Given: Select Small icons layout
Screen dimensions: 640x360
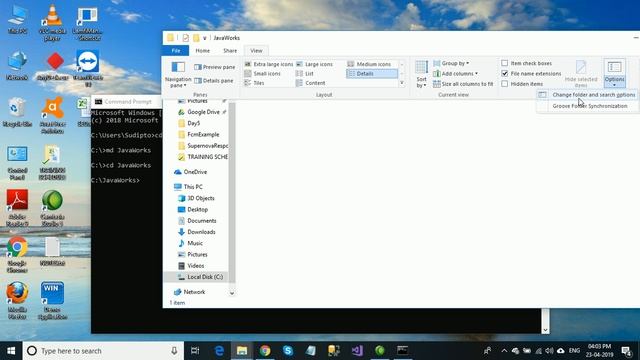Looking at the screenshot, I should point(262,73).
